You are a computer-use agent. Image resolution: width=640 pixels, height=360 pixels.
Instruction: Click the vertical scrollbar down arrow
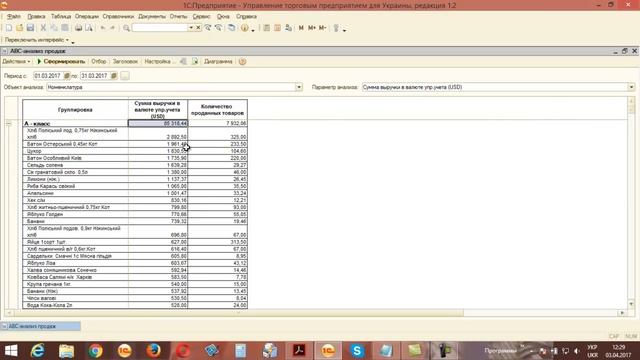631,304
